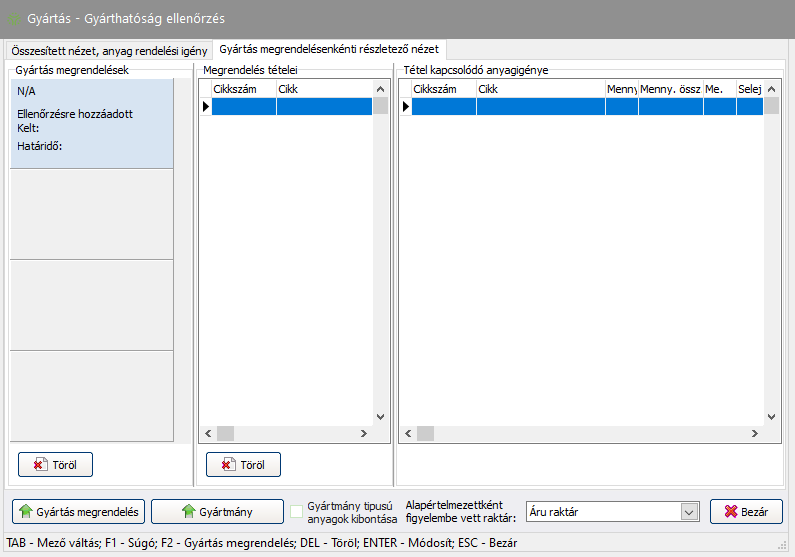Click the Töröl button under Megrendelés tételei
The image size is (795, 557).
click(x=243, y=465)
